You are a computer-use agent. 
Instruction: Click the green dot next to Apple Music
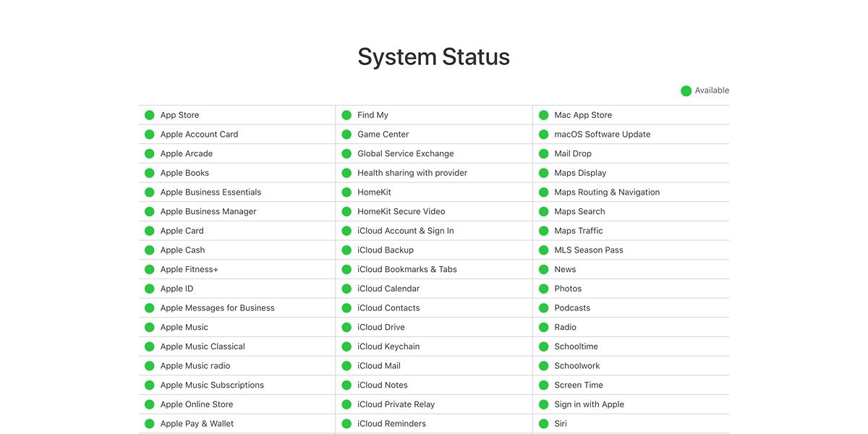[149, 327]
